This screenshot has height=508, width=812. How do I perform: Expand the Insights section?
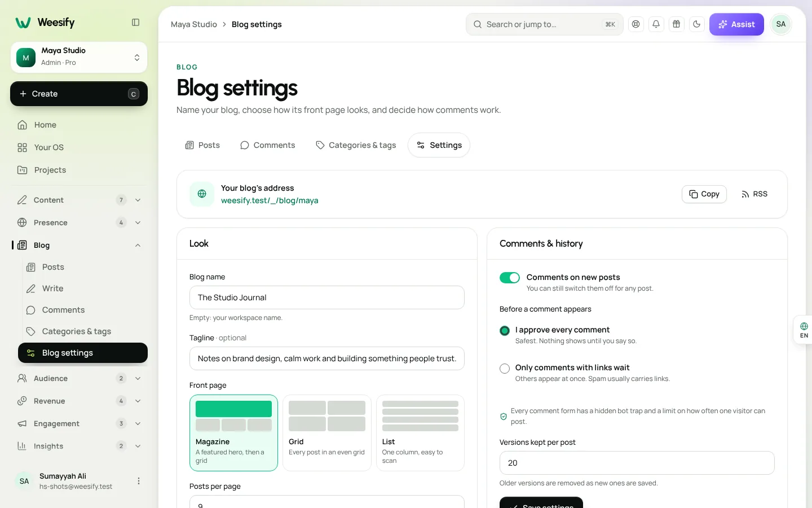pos(79,446)
